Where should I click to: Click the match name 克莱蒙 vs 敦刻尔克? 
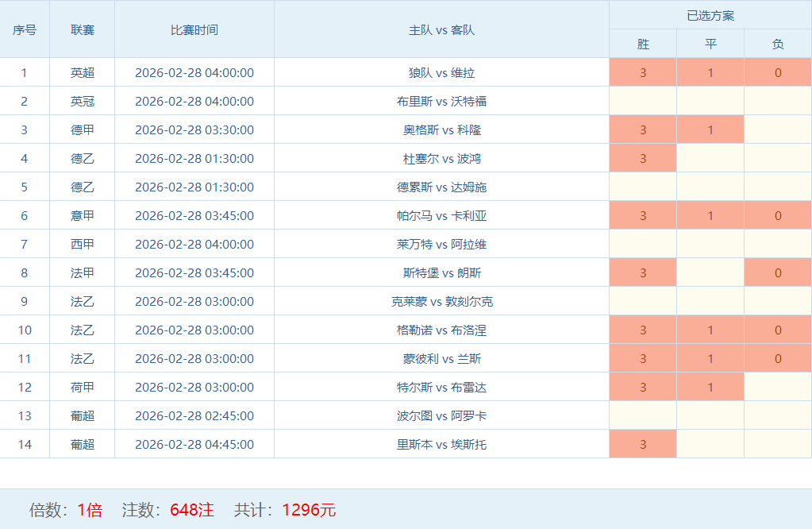pos(441,301)
